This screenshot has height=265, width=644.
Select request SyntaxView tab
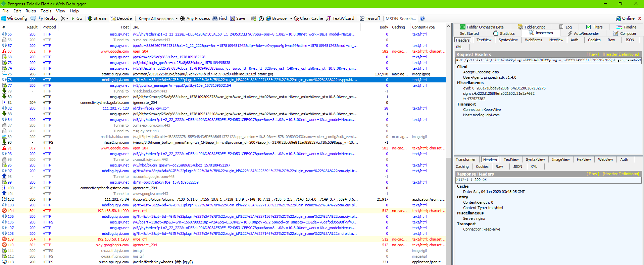(508, 40)
